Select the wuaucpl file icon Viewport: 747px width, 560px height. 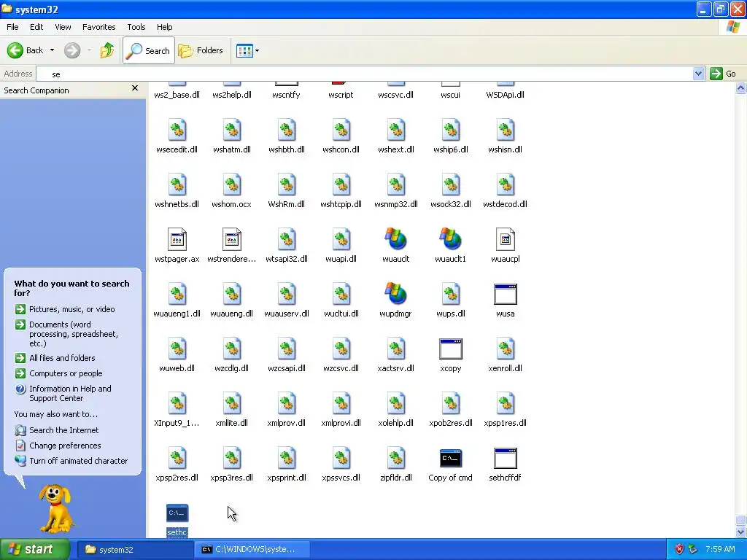click(x=505, y=239)
